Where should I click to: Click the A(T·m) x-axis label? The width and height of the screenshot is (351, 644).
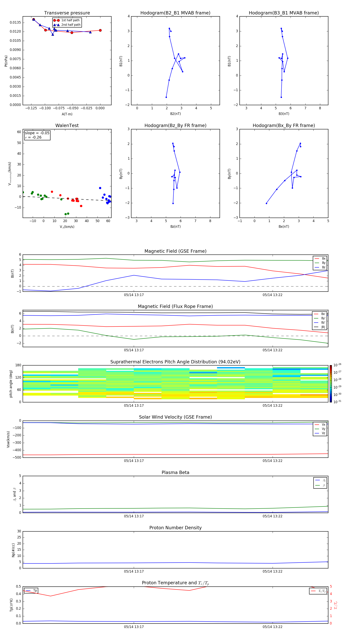pyautogui.click(x=67, y=114)
